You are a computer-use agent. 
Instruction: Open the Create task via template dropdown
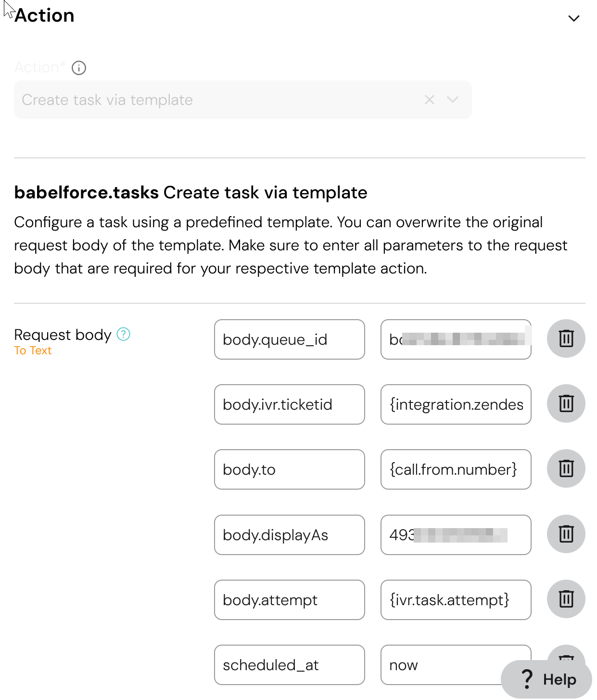click(x=452, y=100)
